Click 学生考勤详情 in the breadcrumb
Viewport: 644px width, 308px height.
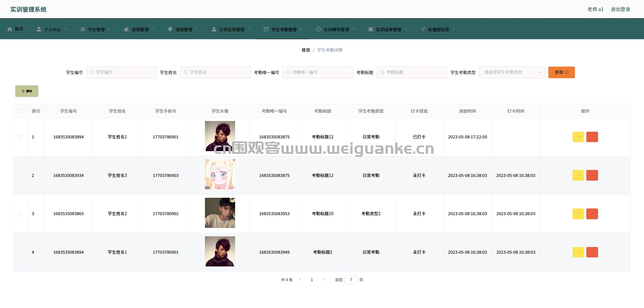[330, 50]
